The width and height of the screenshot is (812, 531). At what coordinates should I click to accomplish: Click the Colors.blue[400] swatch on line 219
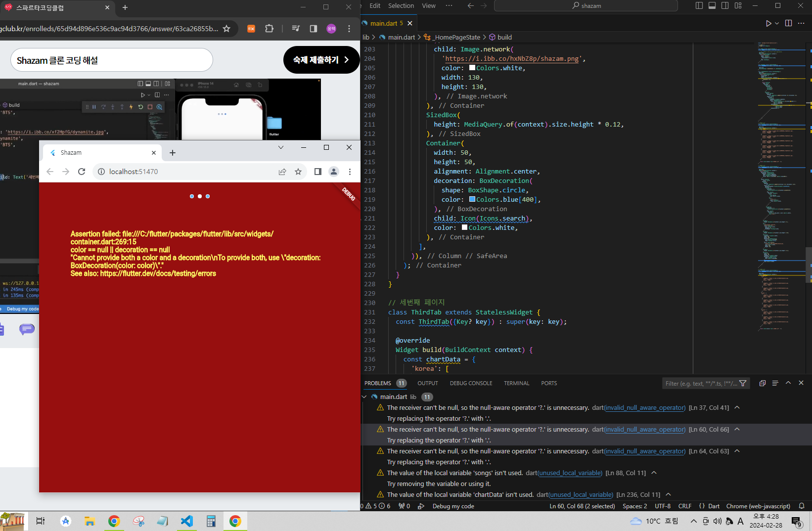pos(472,199)
